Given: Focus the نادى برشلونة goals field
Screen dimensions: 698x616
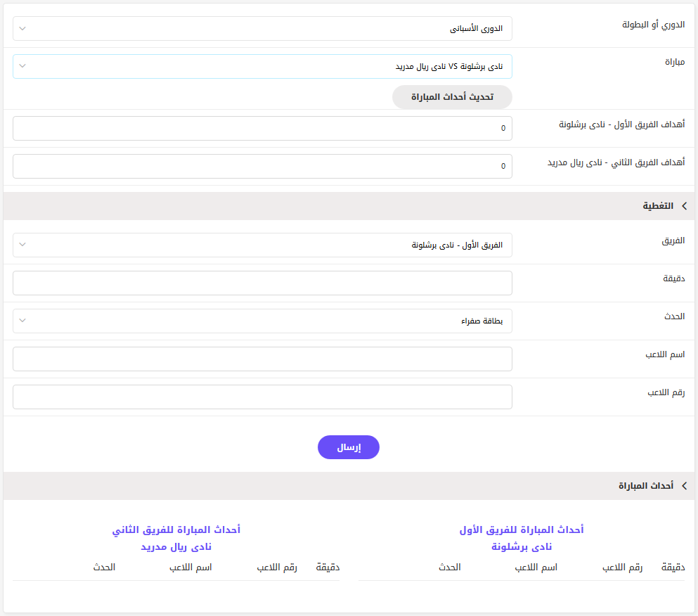Looking at the screenshot, I should click(x=262, y=128).
